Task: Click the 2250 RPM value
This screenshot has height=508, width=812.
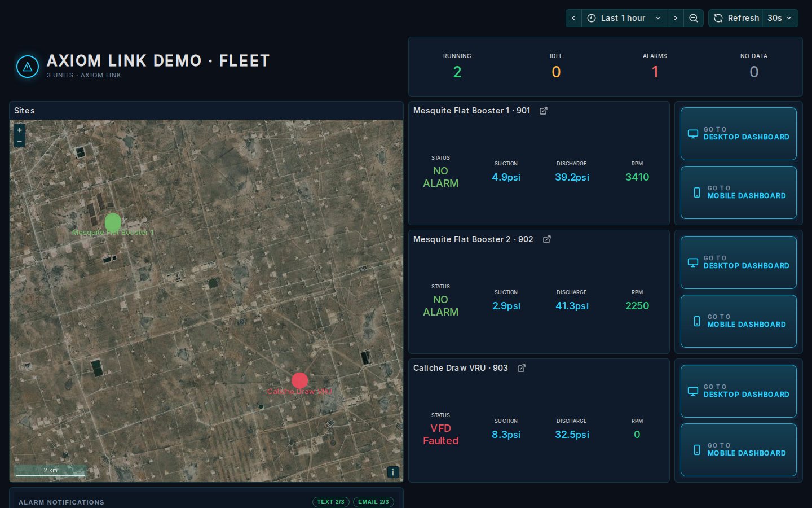Action: [637, 306]
